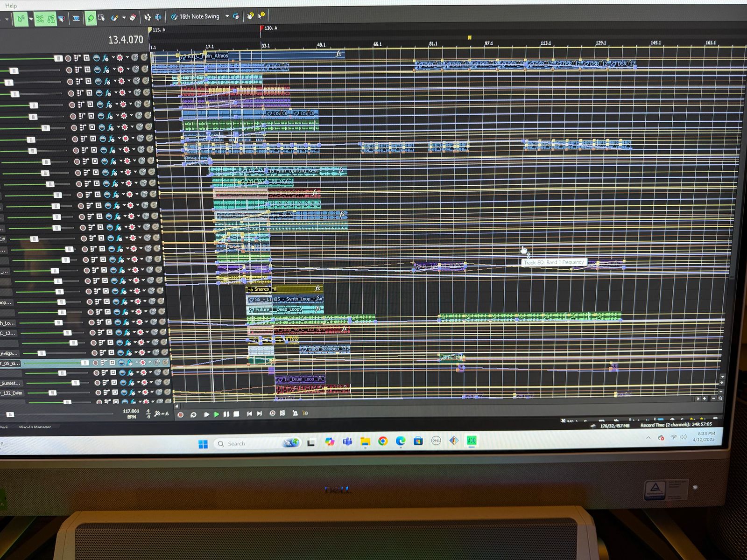Click the red 130, A marker on timeline

pos(262,29)
